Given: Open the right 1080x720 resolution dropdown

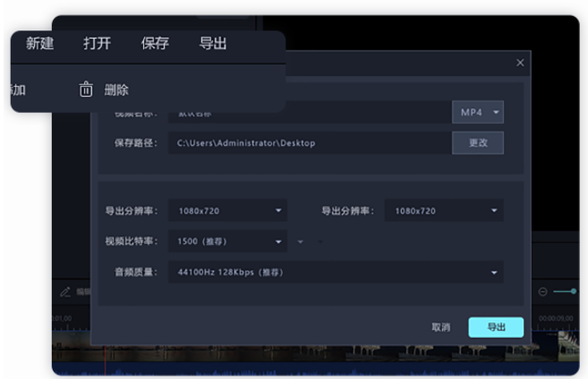Looking at the screenshot, I should [444, 211].
